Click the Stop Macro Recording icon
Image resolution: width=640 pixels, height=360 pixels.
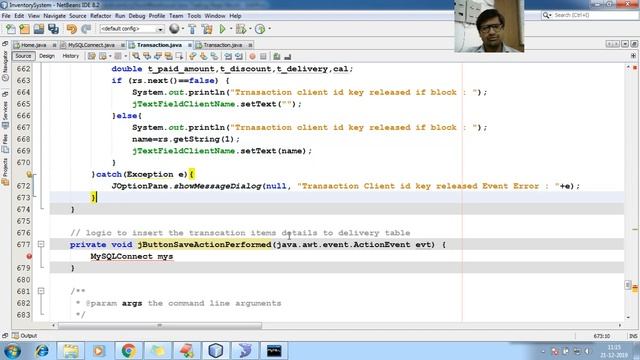(x=263, y=56)
